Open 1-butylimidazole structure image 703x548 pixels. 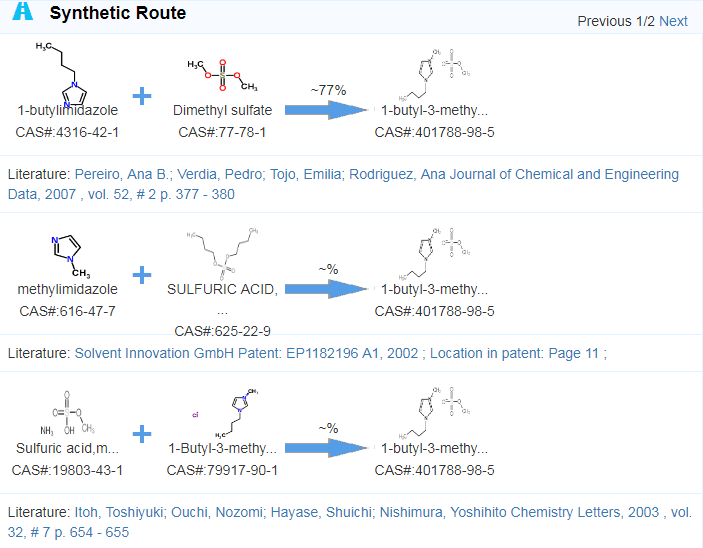click(63, 74)
